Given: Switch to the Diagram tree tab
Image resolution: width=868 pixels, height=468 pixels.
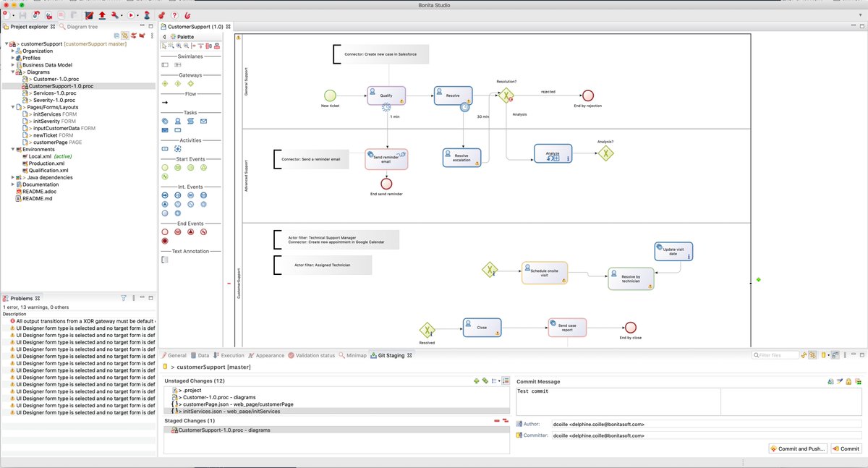Looking at the screenshot, I should tap(78, 27).
